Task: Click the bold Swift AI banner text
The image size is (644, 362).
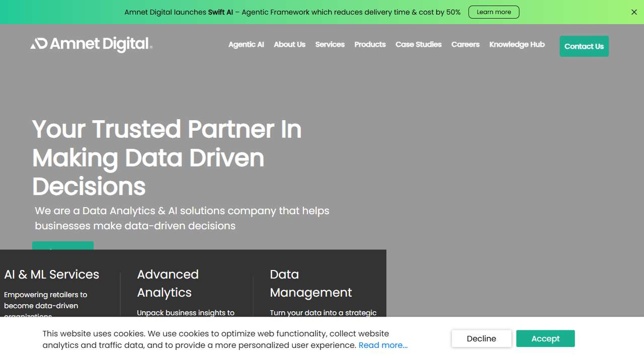Action: point(220,12)
